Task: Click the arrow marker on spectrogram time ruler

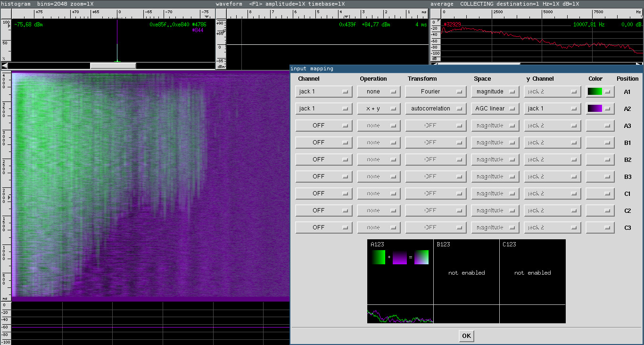Action: coord(9,197)
